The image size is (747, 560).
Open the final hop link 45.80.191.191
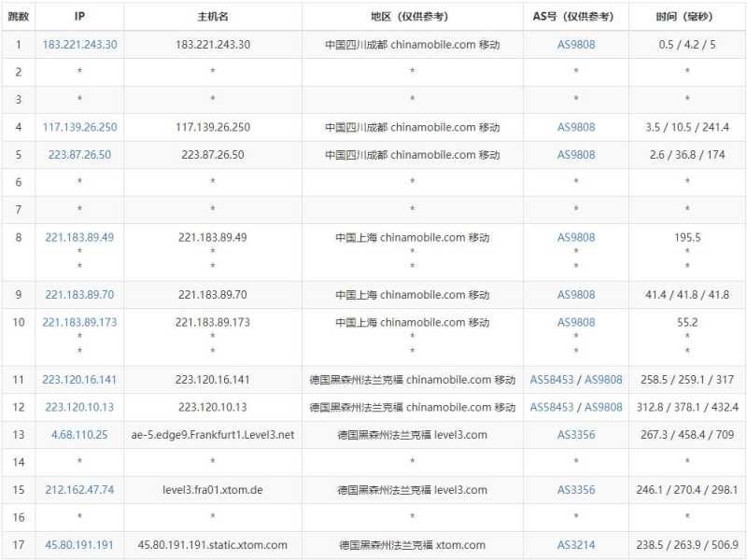pos(79,544)
